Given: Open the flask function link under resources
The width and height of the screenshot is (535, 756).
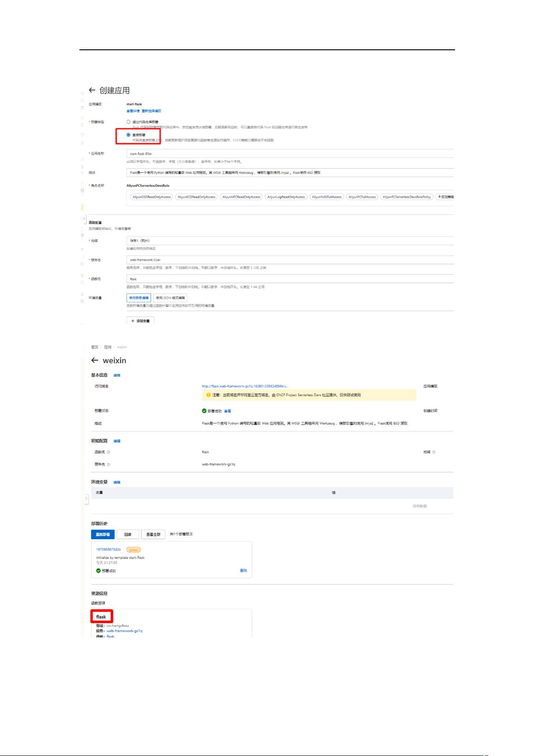Looking at the screenshot, I should click(x=110, y=636).
